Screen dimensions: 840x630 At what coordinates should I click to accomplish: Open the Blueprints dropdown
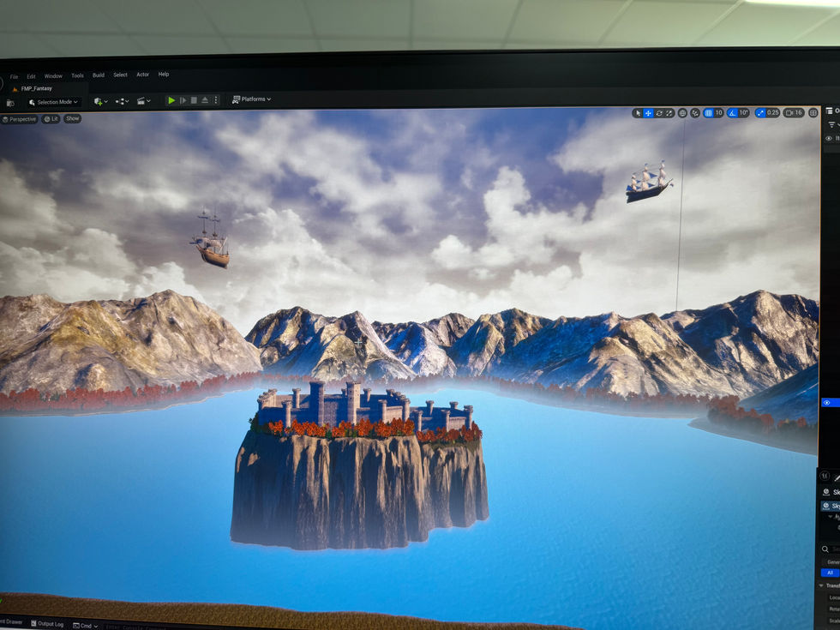122,101
